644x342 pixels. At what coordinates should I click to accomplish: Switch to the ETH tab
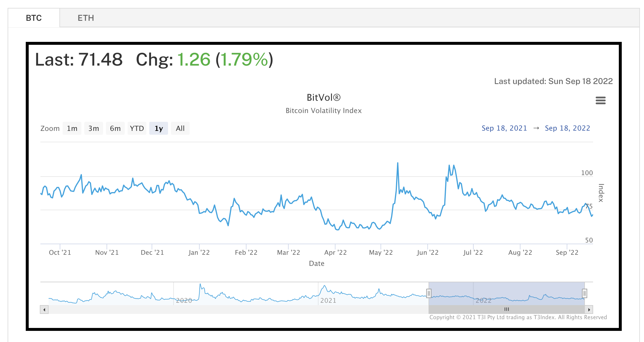86,18
